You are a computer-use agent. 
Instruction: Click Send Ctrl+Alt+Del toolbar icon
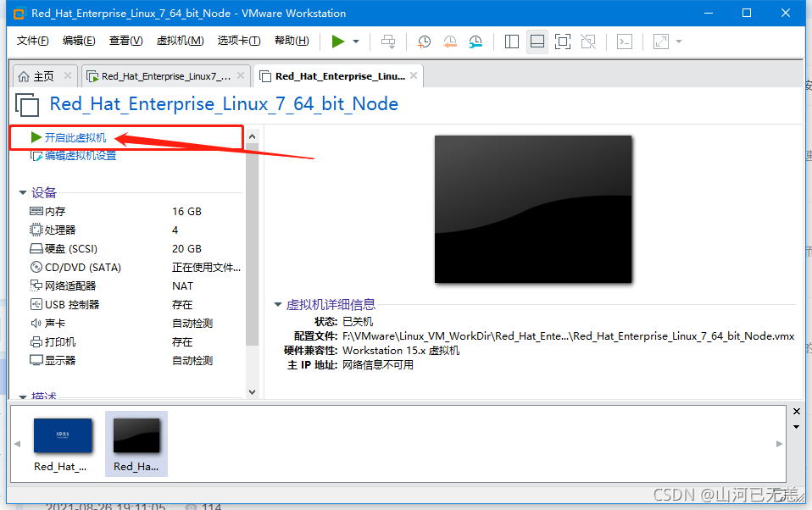tap(388, 42)
